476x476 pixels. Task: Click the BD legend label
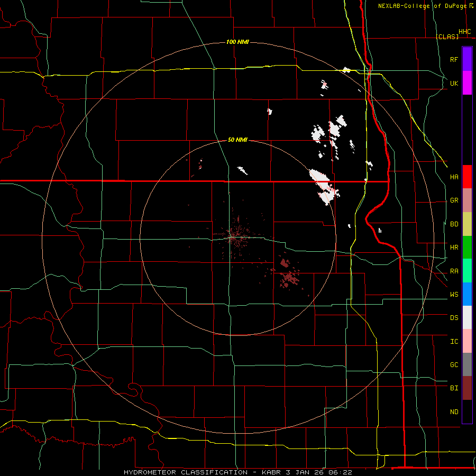(454, 224)
